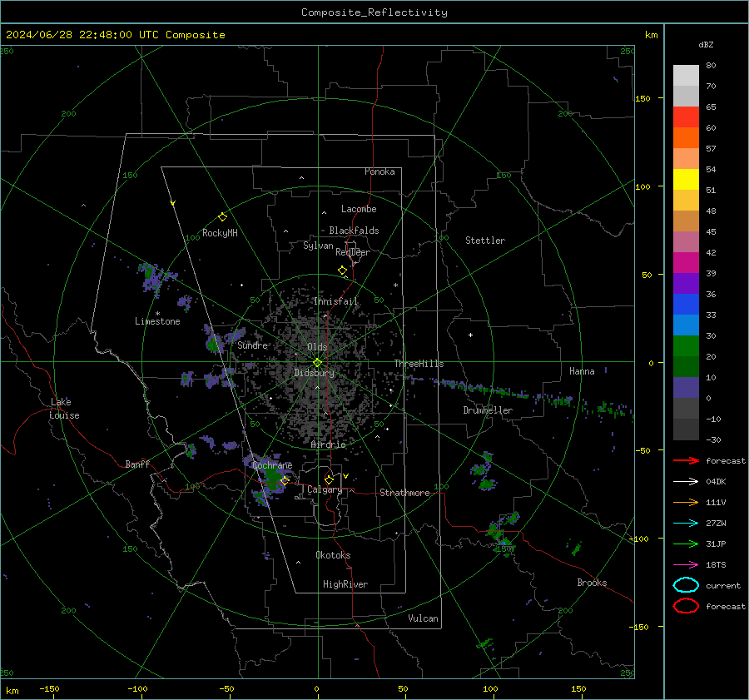Click the Strathmore town label
749x700 pixels.
click(x=404, y=493)
